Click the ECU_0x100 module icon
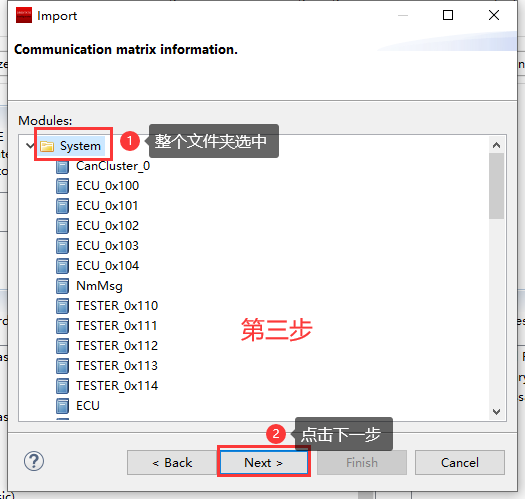This screenshot has width=525, height=499. pos(62,186)
